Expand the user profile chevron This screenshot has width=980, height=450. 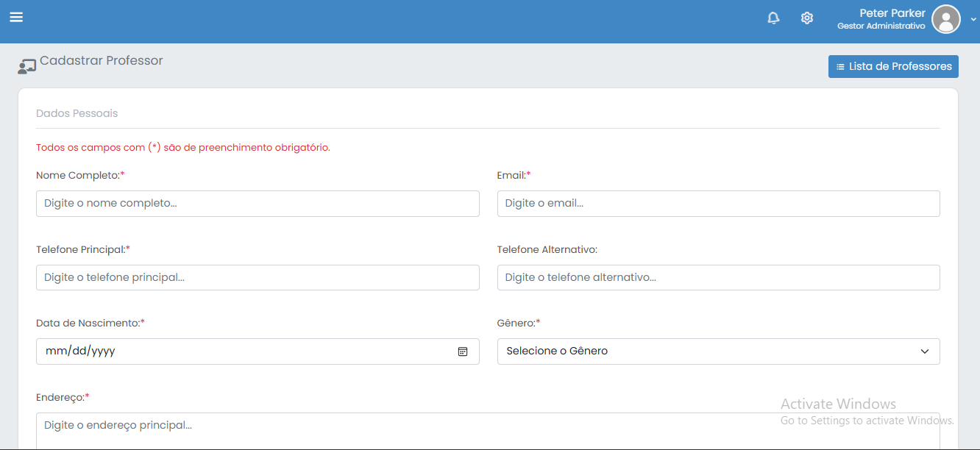tap(973, 20)
